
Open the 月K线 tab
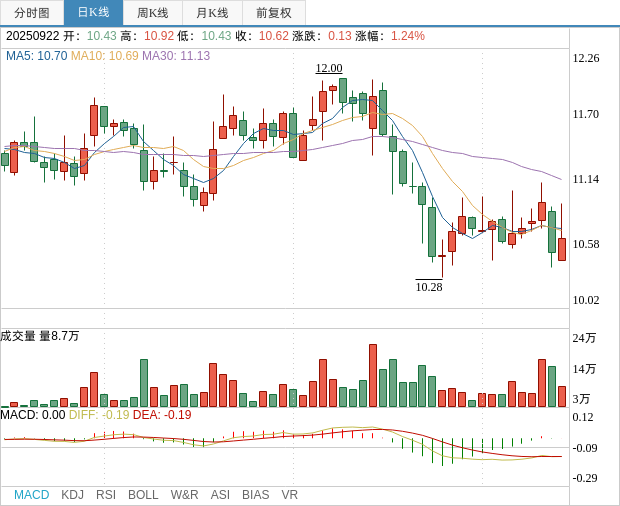coord(212,13)
